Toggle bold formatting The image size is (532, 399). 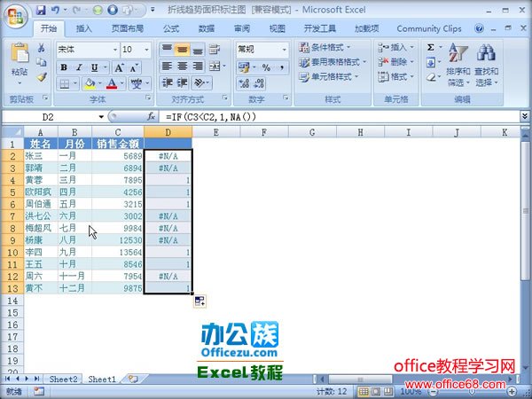[64, 67]
